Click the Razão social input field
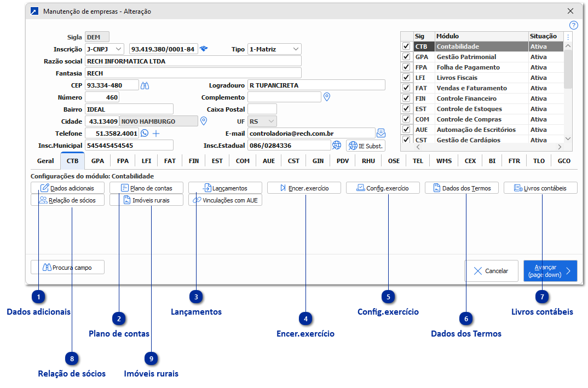 point(193,61)
